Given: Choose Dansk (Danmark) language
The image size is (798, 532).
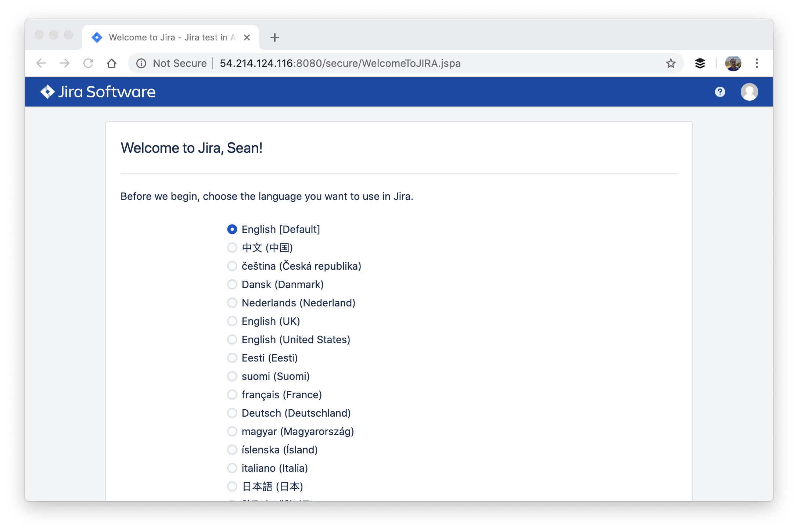Looking at the screenshot, I should (x=232, y=284).
